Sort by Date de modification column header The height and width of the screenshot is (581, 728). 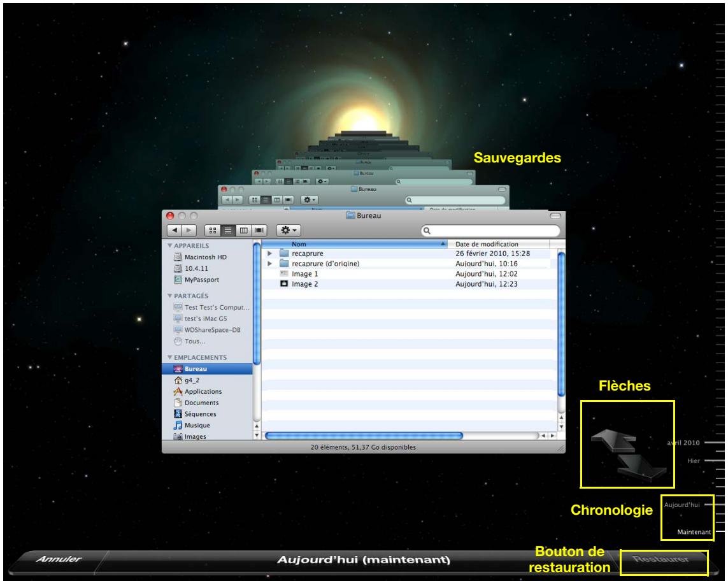point(499,244)
